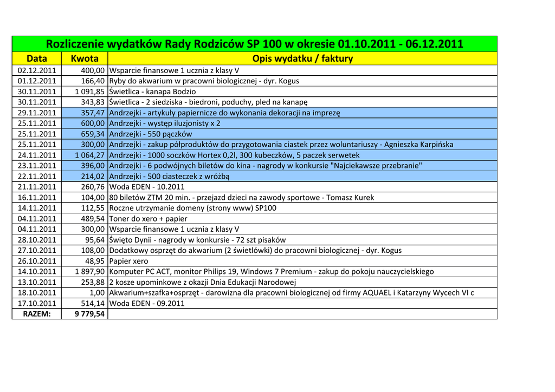Select 'Świetlica - kanapa Bodzio' description cell
Image resolution: width=555 pixels, height=392 pixels.
302,92
